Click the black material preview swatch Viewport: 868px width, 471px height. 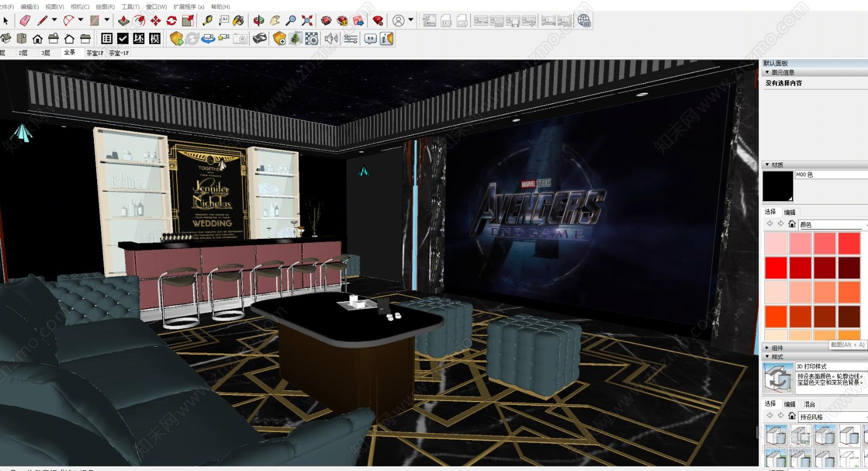(x=777, y=186)
